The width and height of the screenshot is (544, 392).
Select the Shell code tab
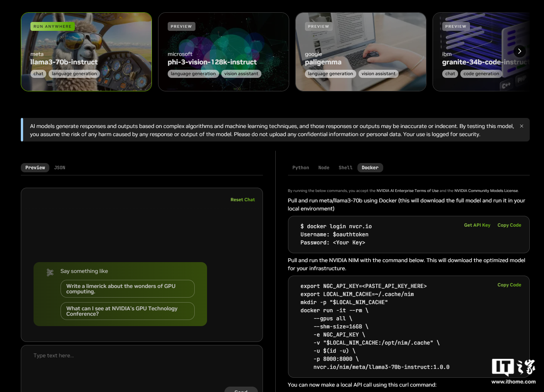coord(345,168)
